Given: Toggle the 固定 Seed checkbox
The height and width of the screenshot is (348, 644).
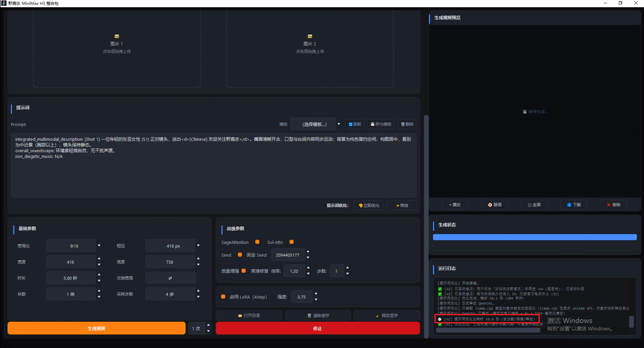Looking at the screenshot, I should [x=240, y=255].
